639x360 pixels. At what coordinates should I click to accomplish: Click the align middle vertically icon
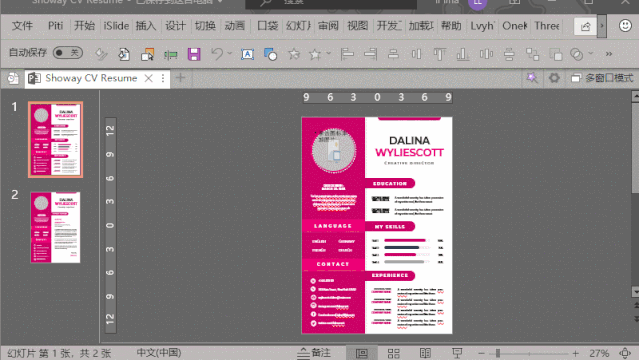coord(416,54)
